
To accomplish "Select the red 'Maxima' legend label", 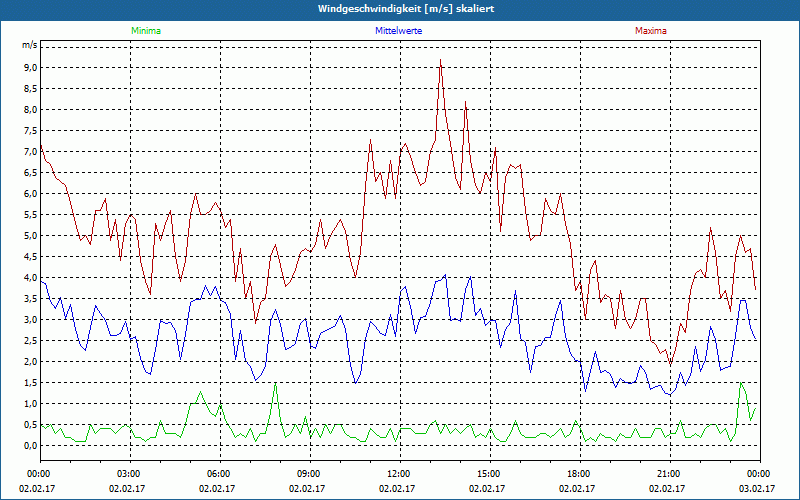I will pos(651,31).
